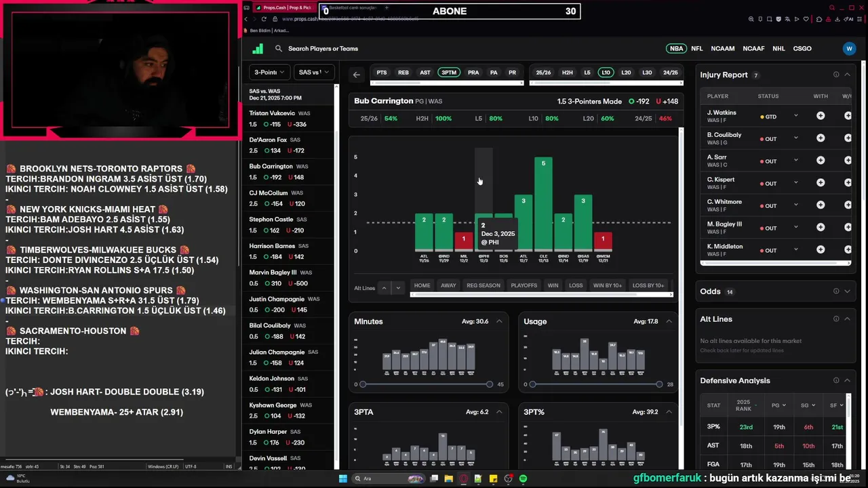Toggle the LOSS filter
Image resolution: width=868 pixels, height=488 pixels.
click(x=576, y=285)
